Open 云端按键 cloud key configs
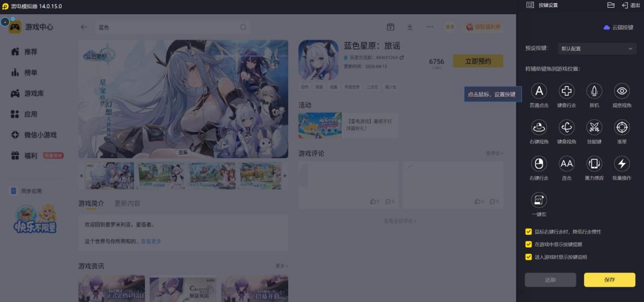This screenshot has height=302, width=644. point(618,27)
